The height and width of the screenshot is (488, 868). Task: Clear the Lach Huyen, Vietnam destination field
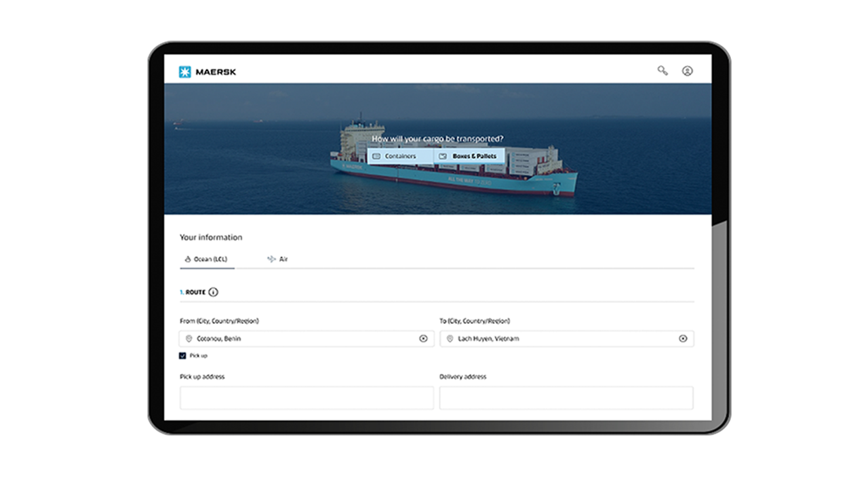coord(684,338)
